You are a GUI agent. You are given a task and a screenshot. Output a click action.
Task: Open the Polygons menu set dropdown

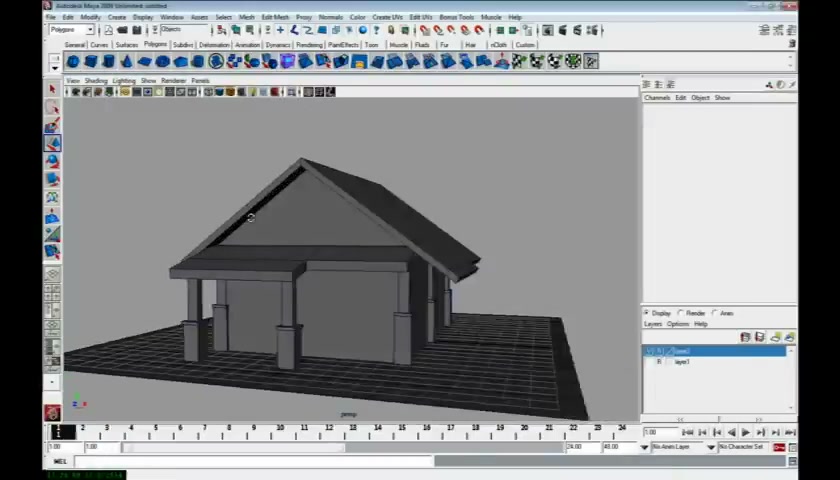pos(90,30)
